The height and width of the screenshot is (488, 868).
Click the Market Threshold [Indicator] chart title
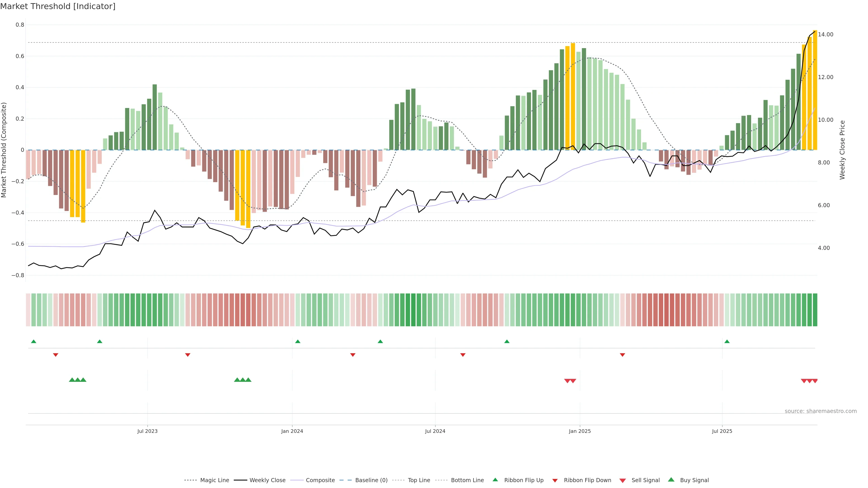click(58, 6)
